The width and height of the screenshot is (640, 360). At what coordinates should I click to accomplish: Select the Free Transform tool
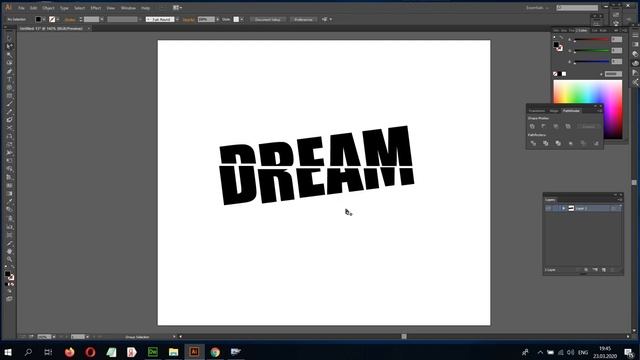pos(9,161)
